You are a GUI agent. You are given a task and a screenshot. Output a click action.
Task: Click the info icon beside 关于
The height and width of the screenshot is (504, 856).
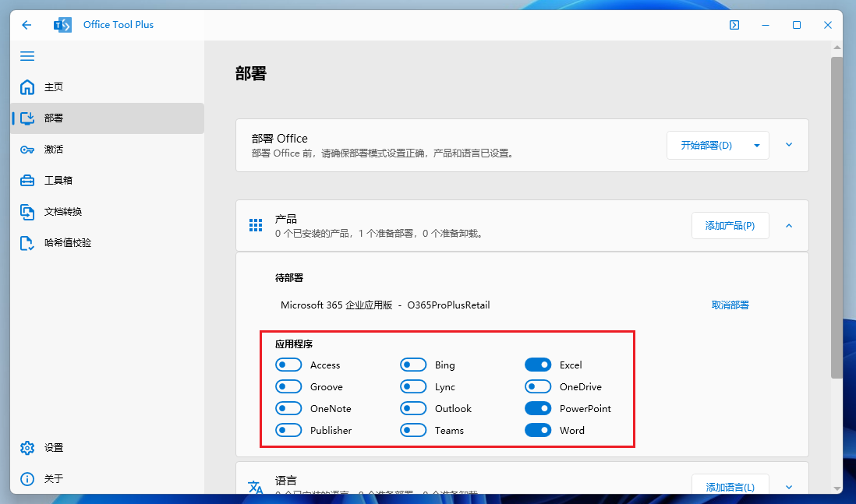click(27, 479)
